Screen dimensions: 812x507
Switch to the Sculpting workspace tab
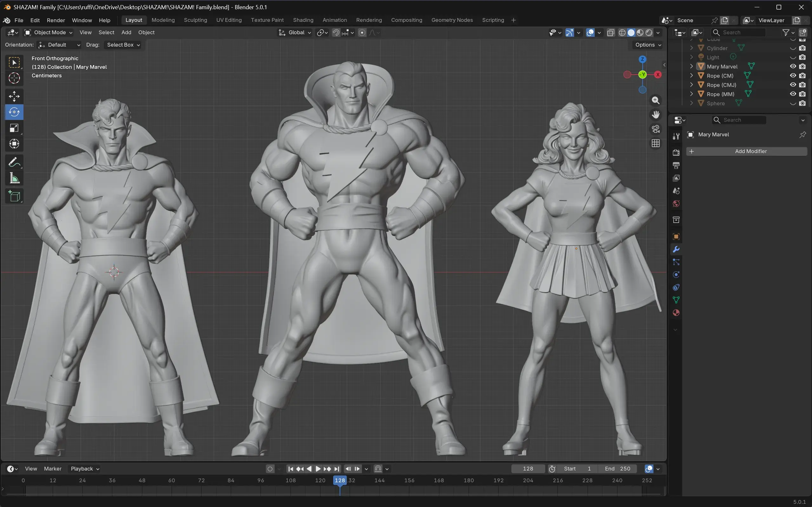(195, 20)
